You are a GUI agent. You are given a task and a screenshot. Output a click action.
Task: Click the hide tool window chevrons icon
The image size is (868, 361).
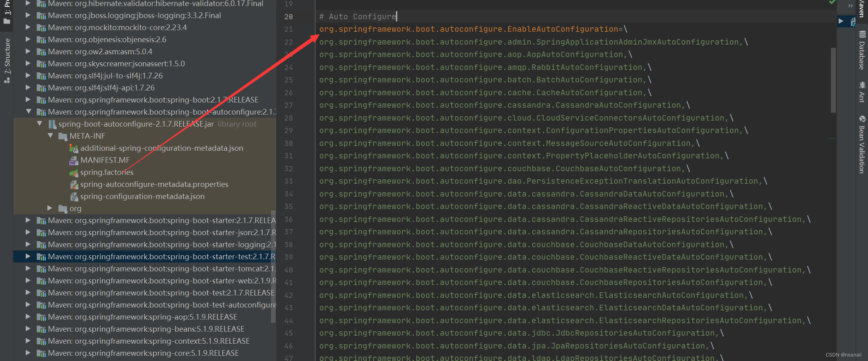[x=850, y=6]
